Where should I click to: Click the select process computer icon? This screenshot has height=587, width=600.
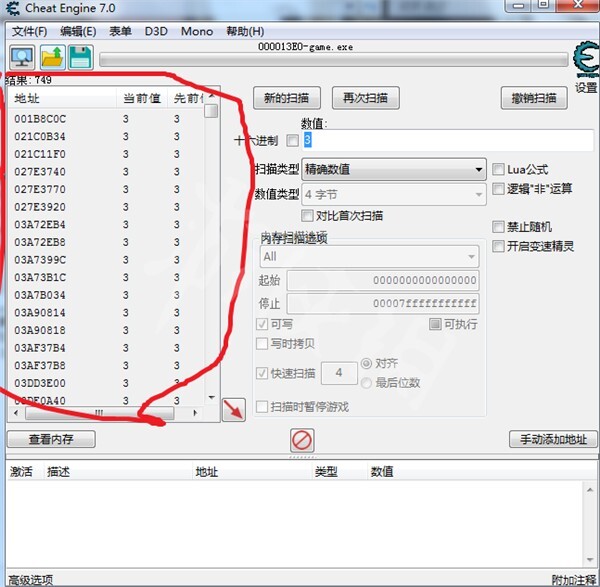click(22, 57)
